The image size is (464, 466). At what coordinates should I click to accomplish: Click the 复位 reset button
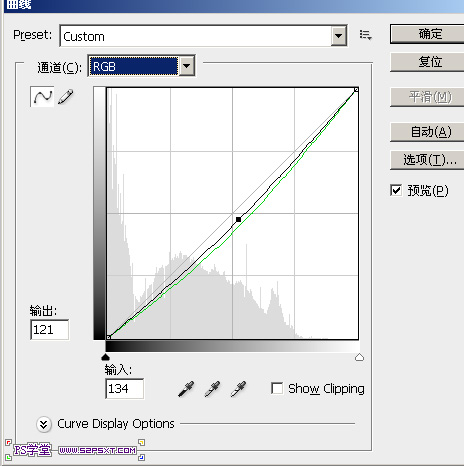(428, 62)
